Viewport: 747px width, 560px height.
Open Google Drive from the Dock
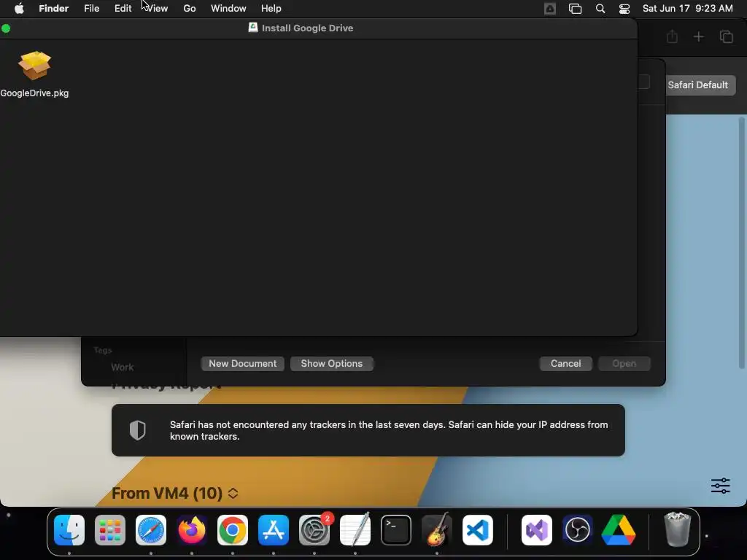(x=619, y=530)
